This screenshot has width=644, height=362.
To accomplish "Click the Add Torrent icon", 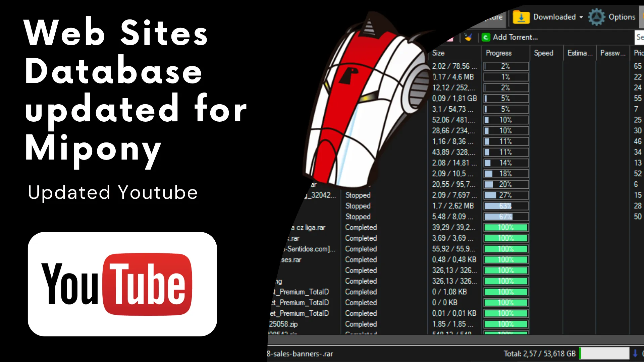I will tap(485, 37).
